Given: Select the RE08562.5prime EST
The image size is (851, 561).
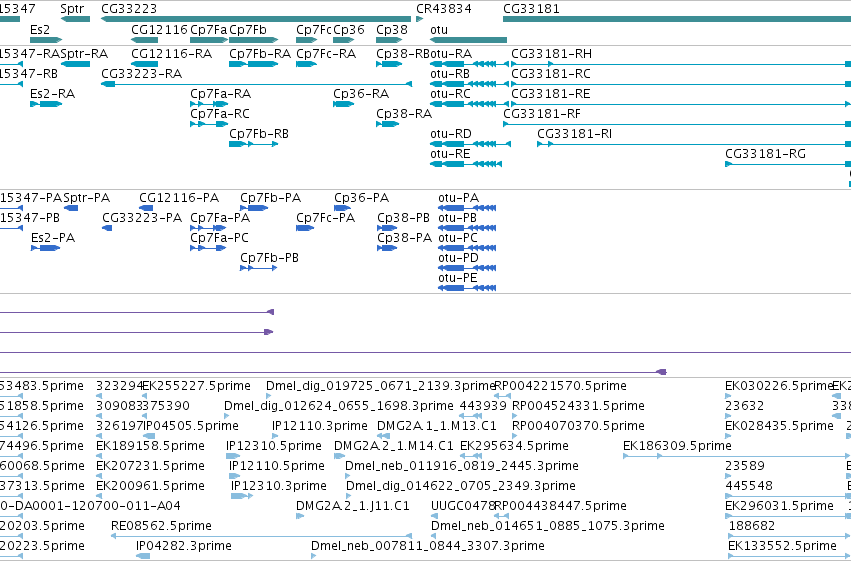Looking at the screenshot, I should pyautogui.click(x=161, y=527).
